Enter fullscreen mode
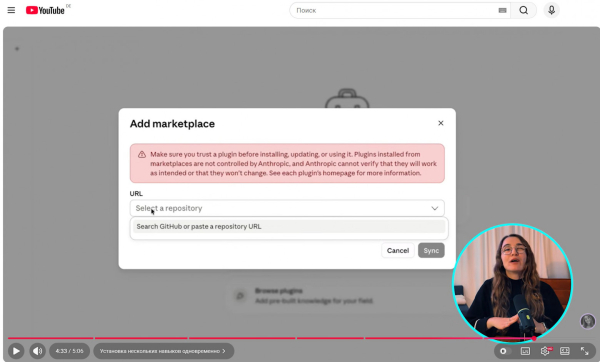600x362 pixels. pyautogui.click(x=584, y=351)
